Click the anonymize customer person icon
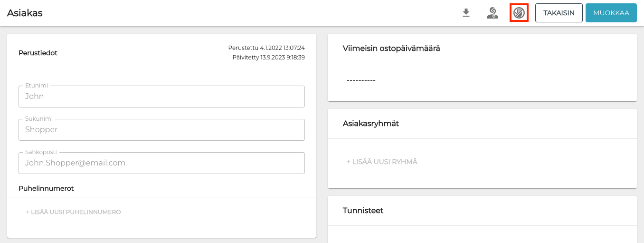The image size is (644, 243). tap(492, 13)
